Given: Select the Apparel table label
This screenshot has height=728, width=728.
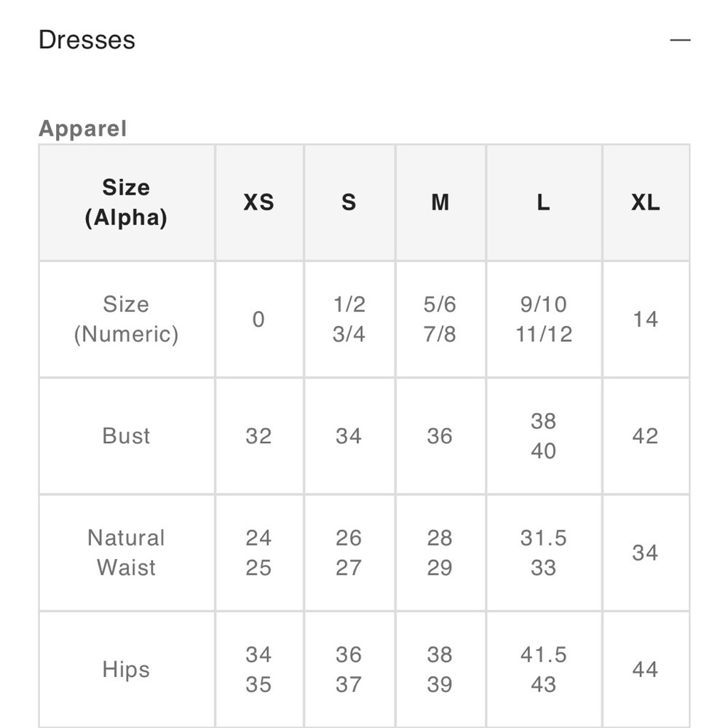Looking at the screenshot, I should (x=83, y=128).
